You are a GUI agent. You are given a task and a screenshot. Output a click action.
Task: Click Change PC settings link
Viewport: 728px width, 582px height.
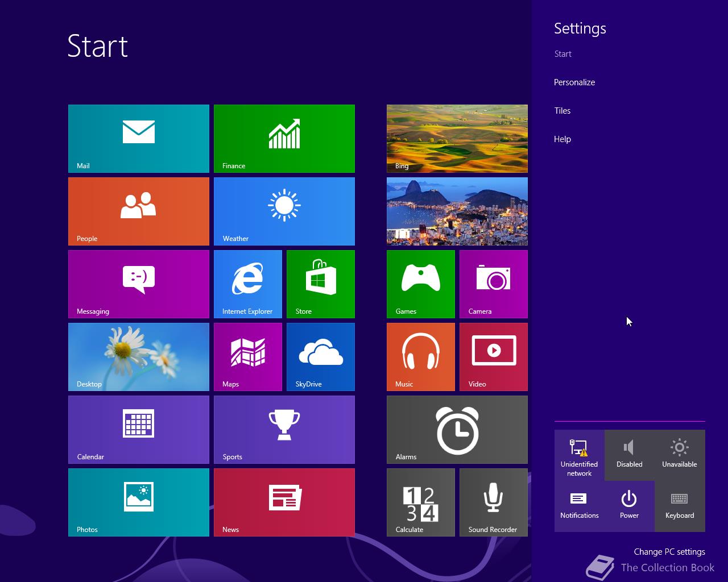tap(669, 552)
